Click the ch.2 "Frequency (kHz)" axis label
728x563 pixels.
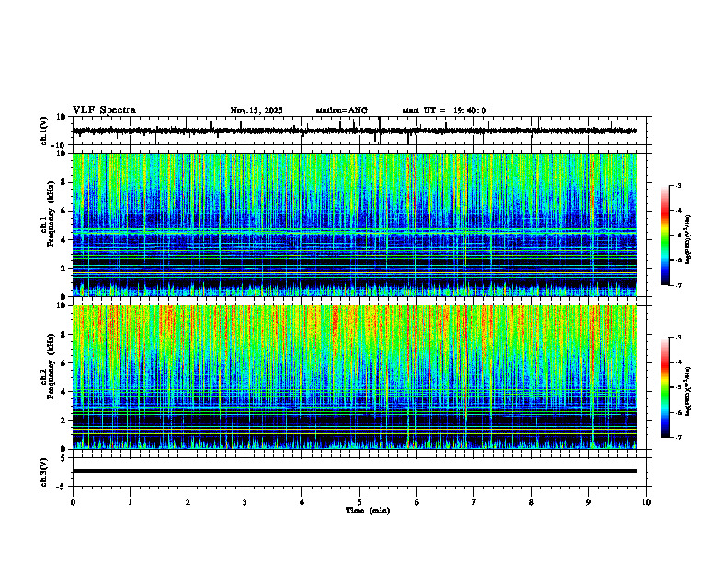pyautogui.click(x=51, y=366)
